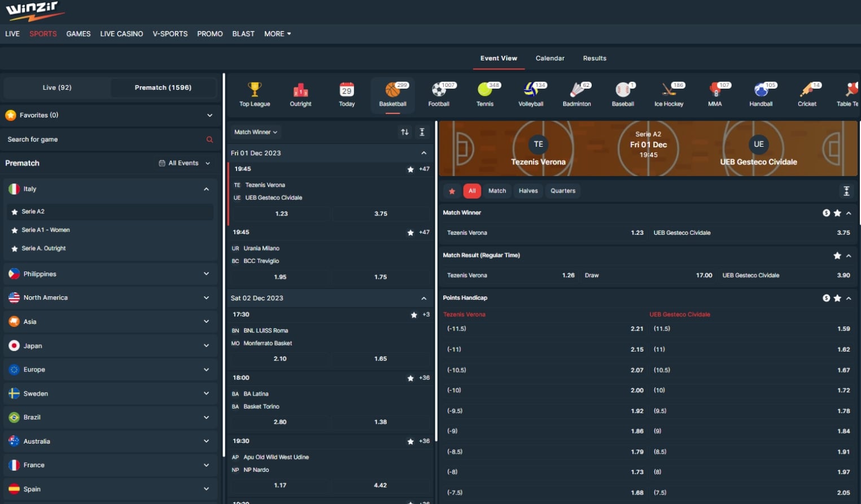Toggle favorite star on Points Handicap market
This screenshot has width=861, height=504.
(837, 298)
